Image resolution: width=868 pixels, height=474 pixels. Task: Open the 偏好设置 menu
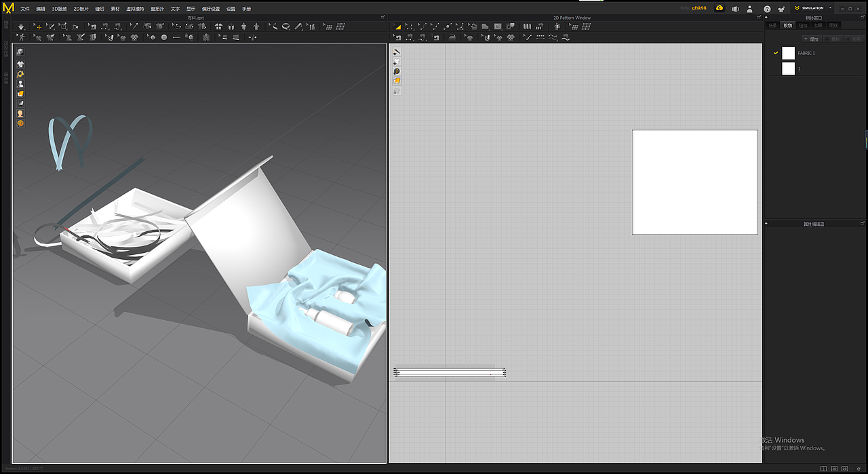click(x=211, y=9)
